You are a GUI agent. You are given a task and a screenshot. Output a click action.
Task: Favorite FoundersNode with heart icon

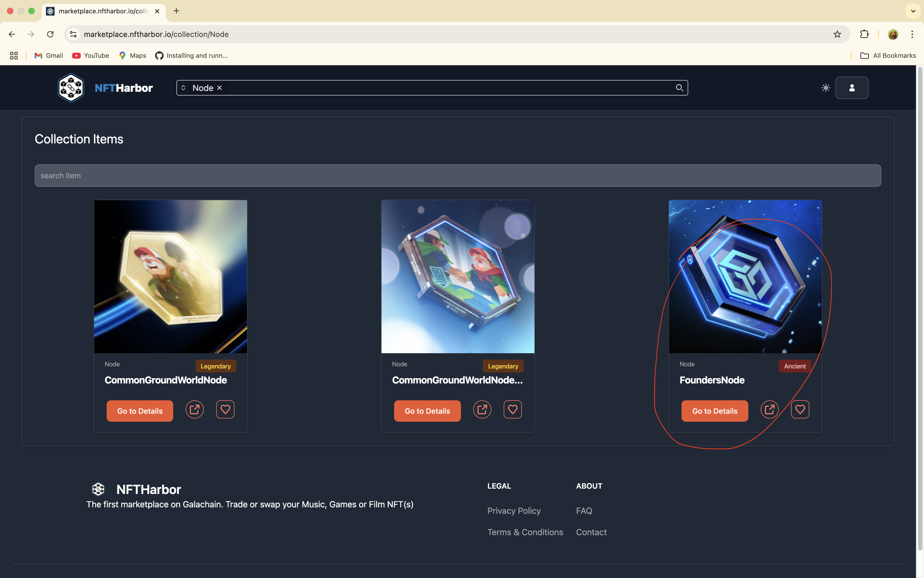(x=800, y=409)
